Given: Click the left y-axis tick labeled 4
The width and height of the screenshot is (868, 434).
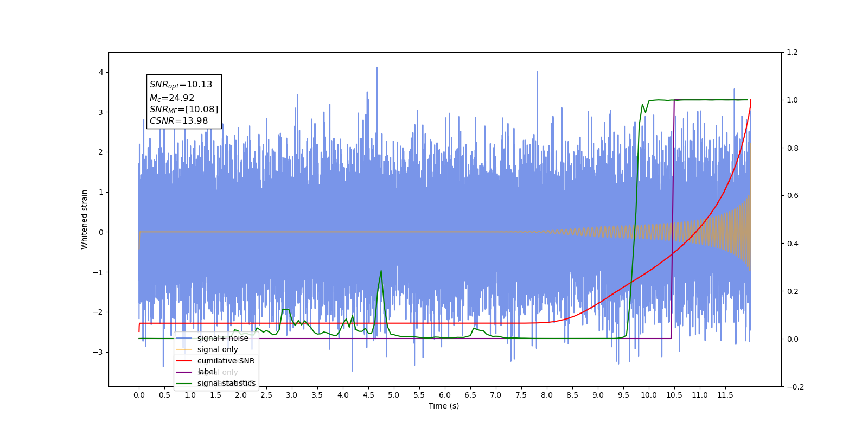Looking at the screenshot, I should click(x=100, y=73).
